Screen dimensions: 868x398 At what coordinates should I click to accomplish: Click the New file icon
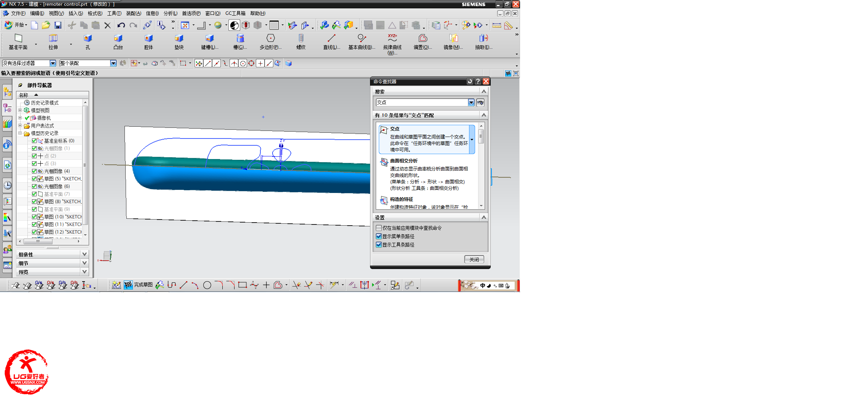(x=34, y=25)
